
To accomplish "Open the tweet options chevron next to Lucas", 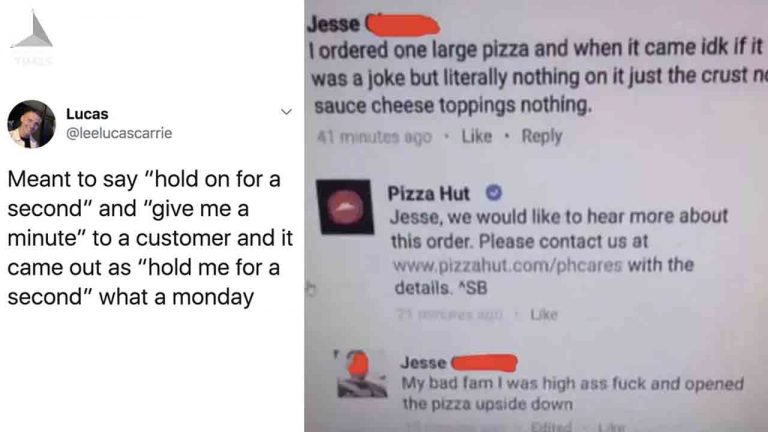I will (x=286, y=112).
